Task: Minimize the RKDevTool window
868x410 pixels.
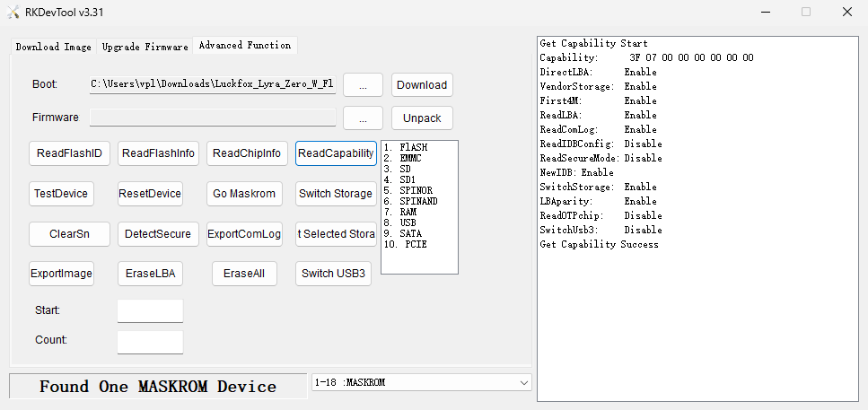Action: 765,13
